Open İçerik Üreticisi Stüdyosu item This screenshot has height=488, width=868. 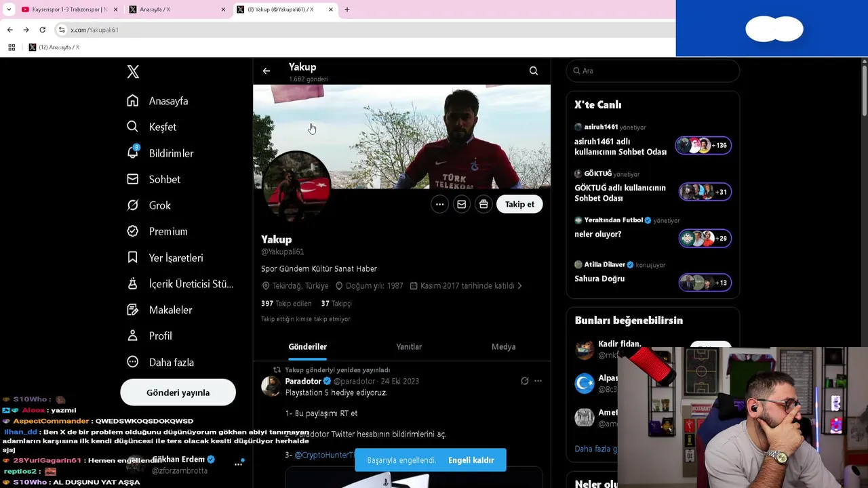point(180,283)
